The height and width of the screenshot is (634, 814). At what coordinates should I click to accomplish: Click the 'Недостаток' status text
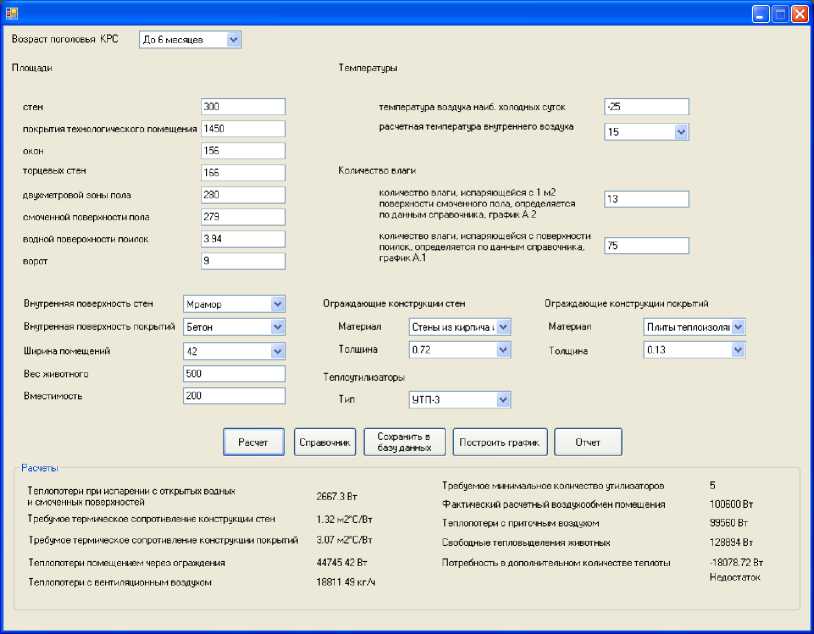[x=735, y=577]
